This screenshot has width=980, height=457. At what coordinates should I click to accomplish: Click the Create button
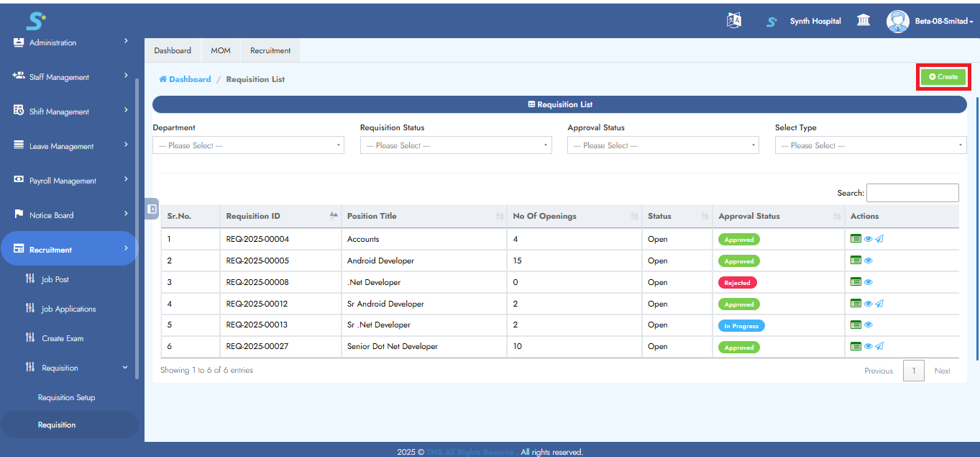943,76
